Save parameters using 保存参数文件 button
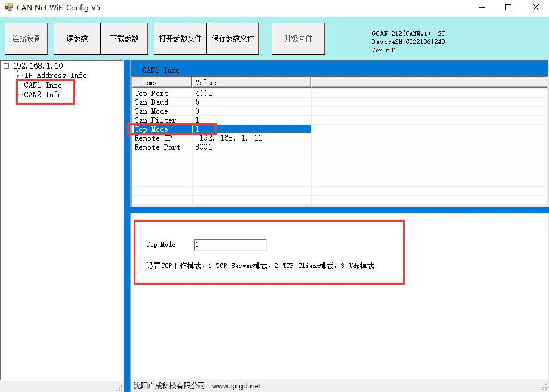 232,38
